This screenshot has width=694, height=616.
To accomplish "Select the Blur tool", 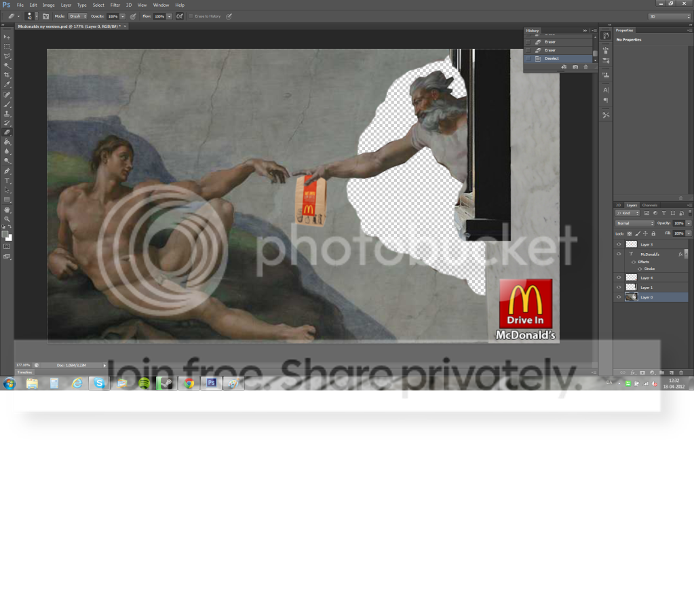I will (7, 152).
